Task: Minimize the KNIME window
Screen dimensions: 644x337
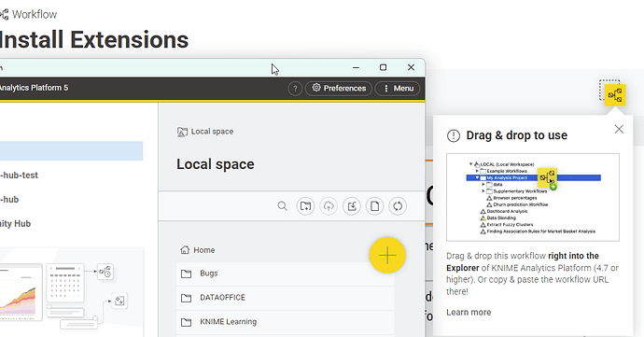Action: 356,67
